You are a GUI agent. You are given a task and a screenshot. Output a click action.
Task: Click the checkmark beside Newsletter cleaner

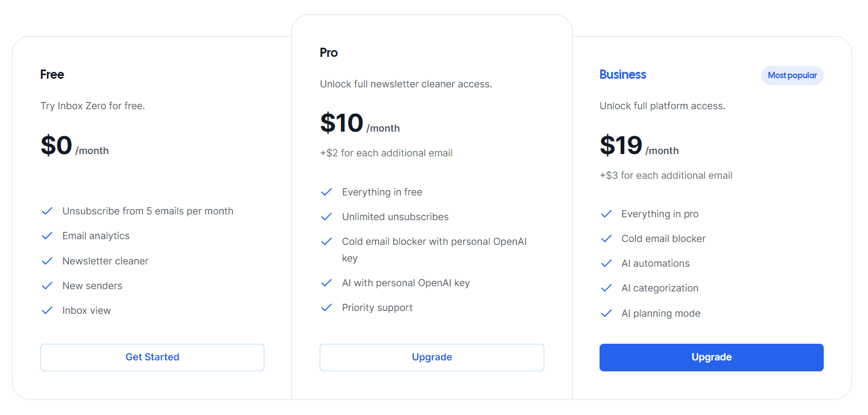(47, 260)
